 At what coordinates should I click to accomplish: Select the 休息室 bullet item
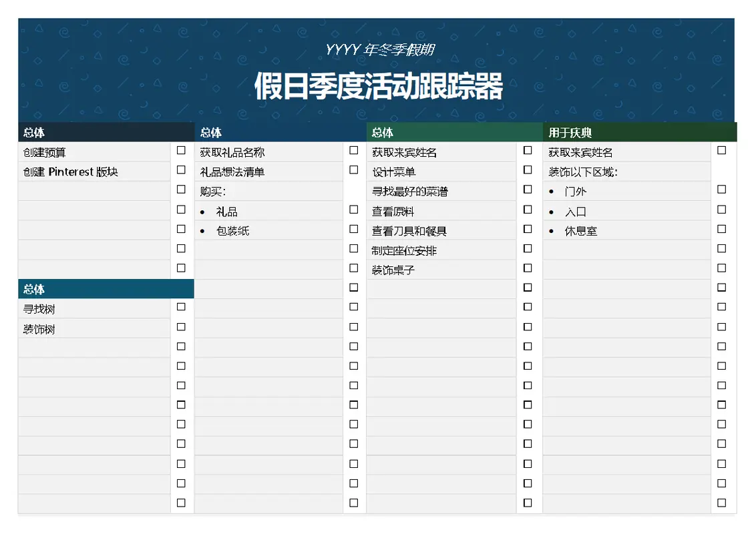point(627,231)
